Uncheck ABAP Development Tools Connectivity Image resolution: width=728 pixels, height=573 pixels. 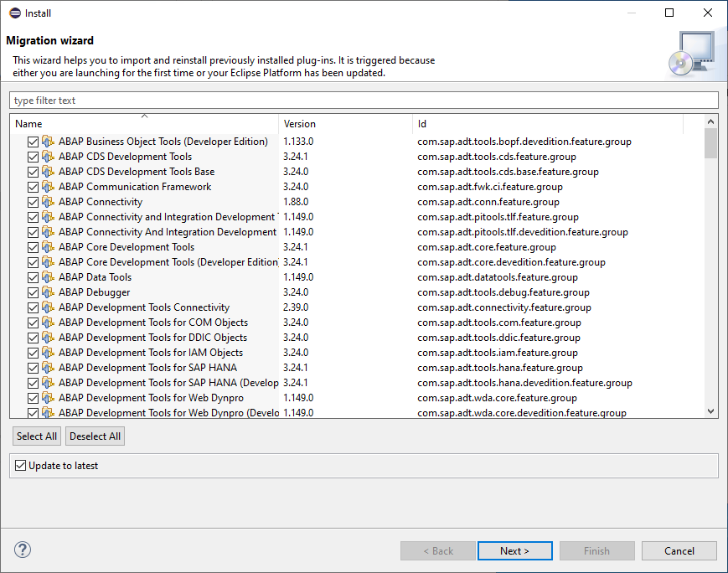click(x=33, y=307)
